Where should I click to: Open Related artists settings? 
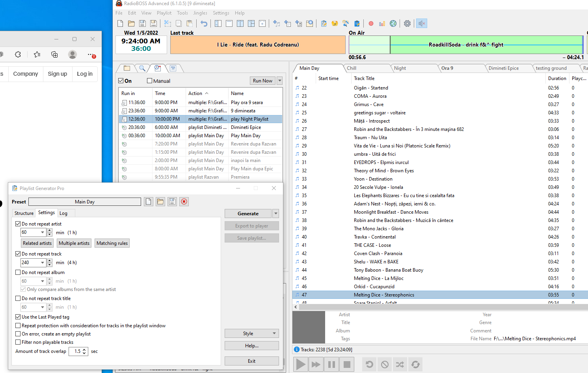pyautogui.click(x=37, y=243)
